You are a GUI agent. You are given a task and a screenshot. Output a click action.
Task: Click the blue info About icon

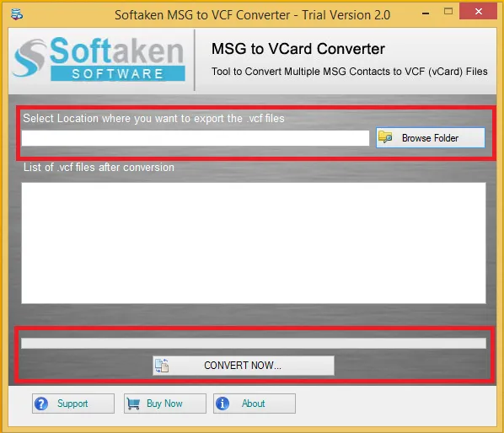pyautogui.click(x=223, y=404)
